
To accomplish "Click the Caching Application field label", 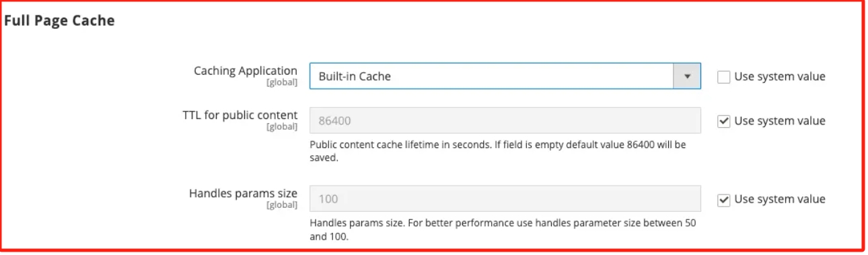I will tap(246, 71).
